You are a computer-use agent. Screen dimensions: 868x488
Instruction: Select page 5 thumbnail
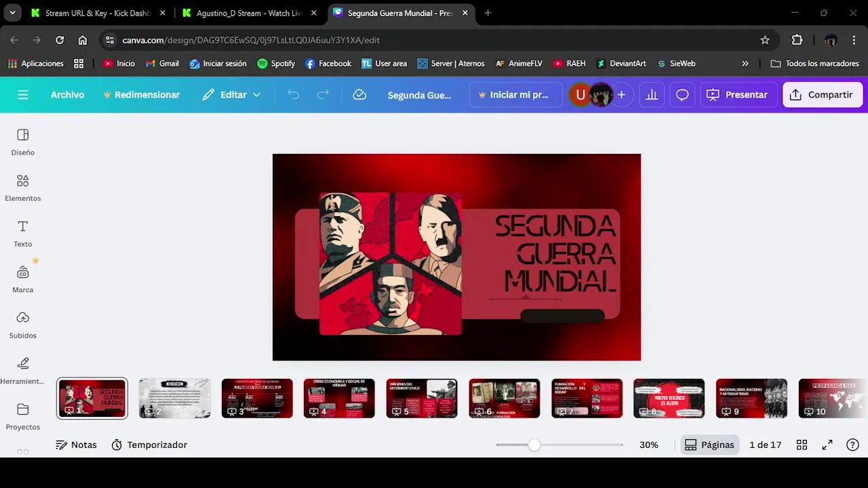[x=422, y=398]
